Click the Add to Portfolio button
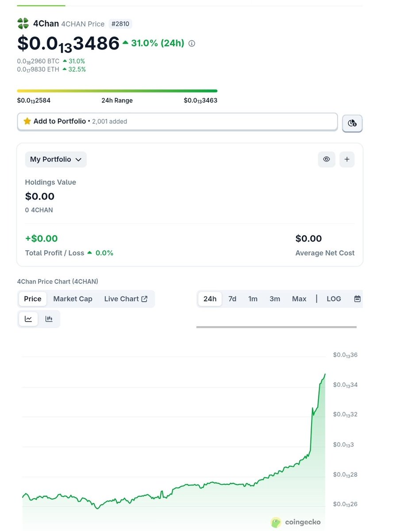The height and width of the screenshot is (531, 420). 177,121
